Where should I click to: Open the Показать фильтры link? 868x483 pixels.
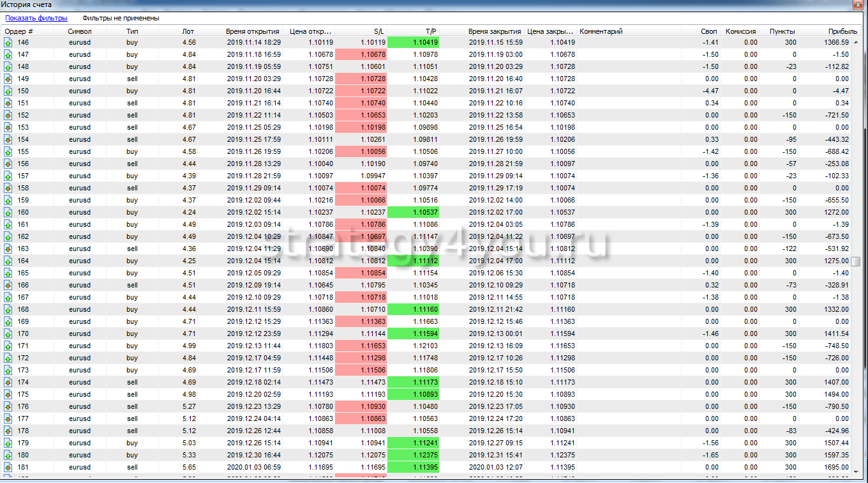pyautogui.click(x=36, y=19)
